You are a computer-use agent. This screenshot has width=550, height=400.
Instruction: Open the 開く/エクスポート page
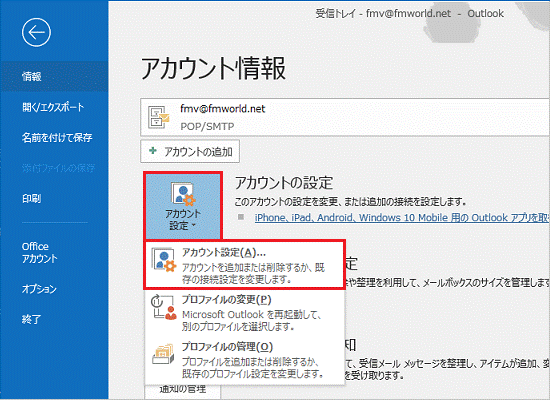click(x=54, y=107)
